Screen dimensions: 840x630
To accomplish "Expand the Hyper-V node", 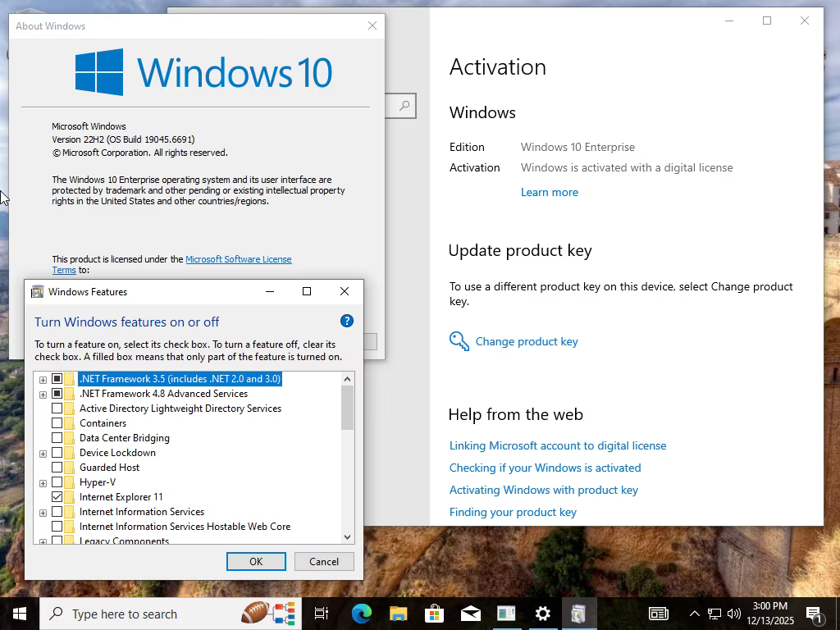I will pos(43,483).
